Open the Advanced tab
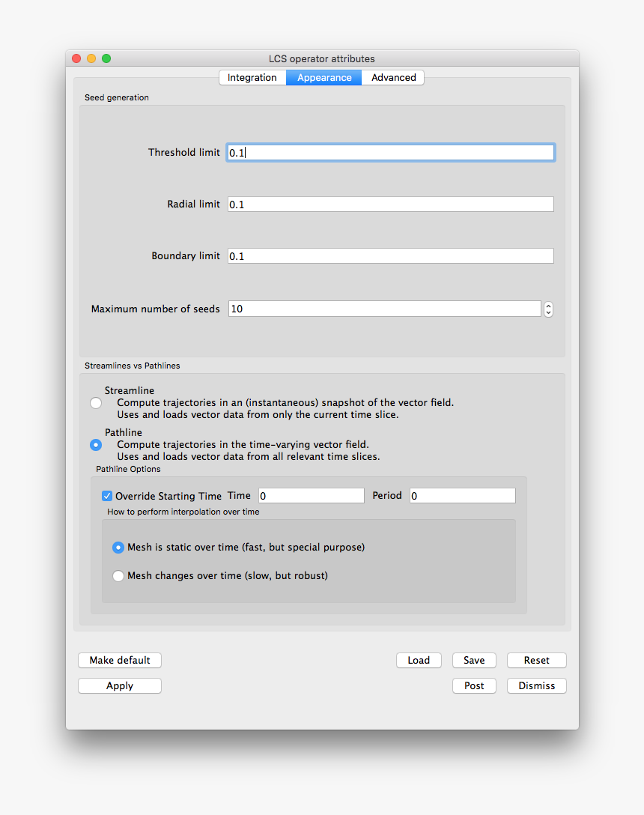This screenshot has width=644, height=815. [393, 78]
